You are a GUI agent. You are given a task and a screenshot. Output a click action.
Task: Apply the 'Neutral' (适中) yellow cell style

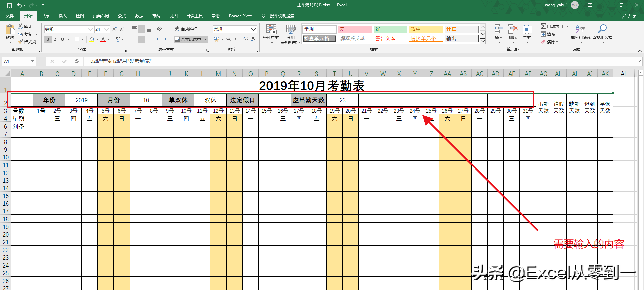(x=426, y=29)
